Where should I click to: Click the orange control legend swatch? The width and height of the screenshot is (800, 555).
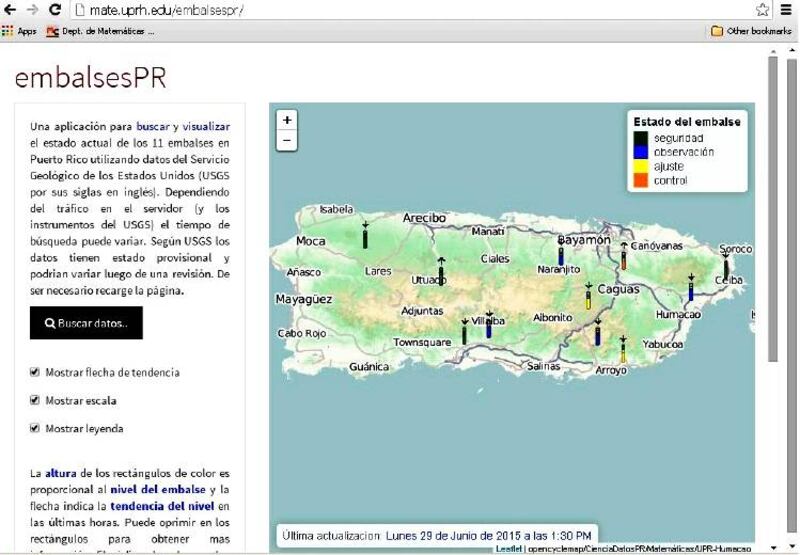[642, 181]
